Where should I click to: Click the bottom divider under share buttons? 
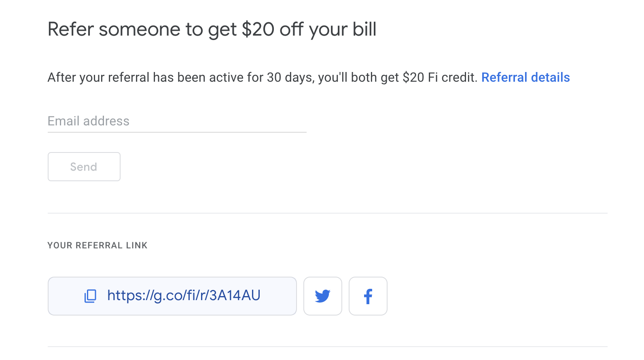(x=327, y=347)
